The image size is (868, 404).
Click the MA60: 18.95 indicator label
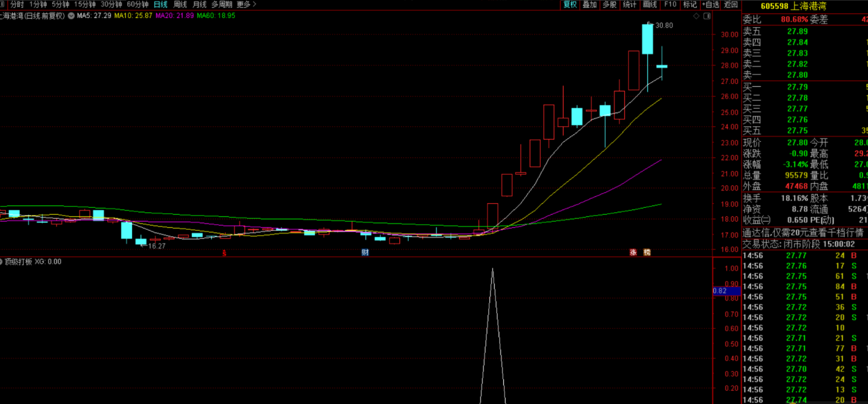click(216, 16)
